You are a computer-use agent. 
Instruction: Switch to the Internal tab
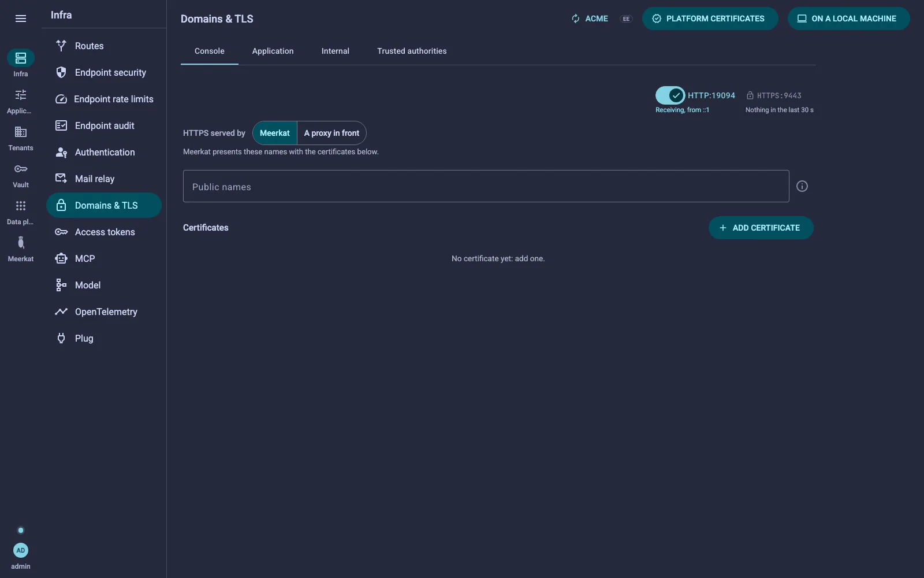[x=336, y=51]
